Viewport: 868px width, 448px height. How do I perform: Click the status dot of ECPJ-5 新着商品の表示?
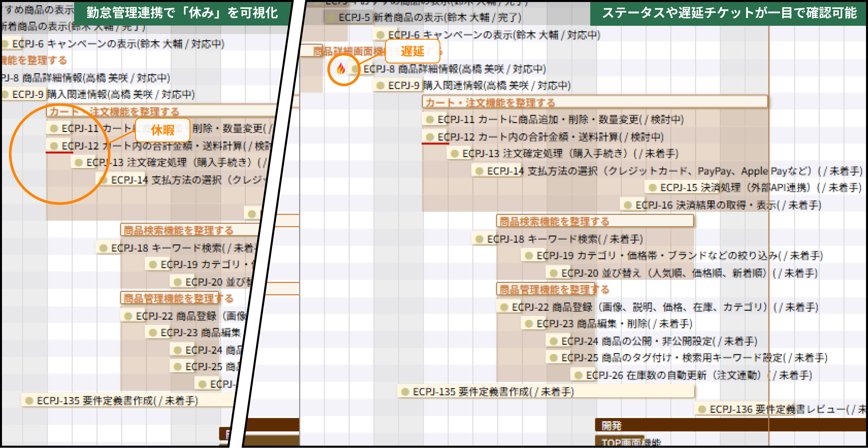331,18
